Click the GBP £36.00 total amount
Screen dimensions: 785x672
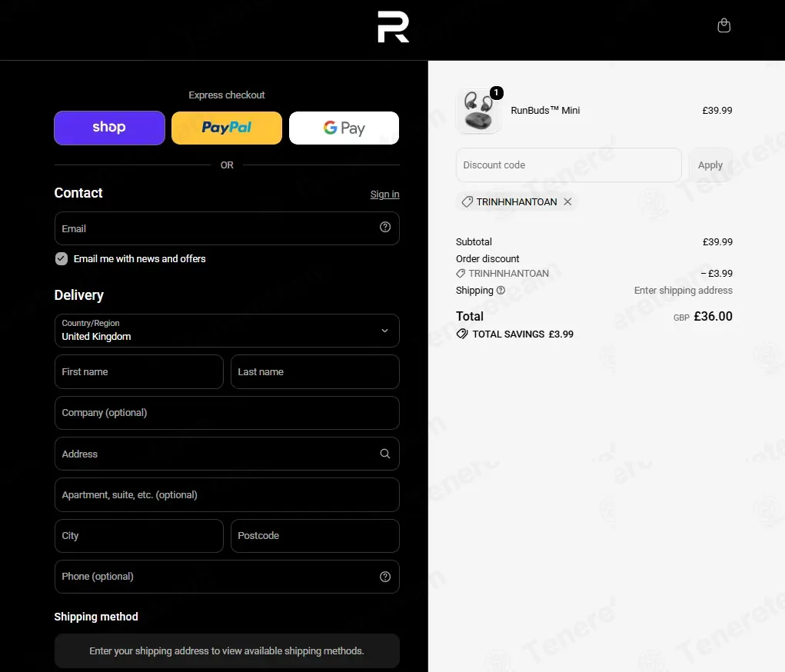click(703, 317)
